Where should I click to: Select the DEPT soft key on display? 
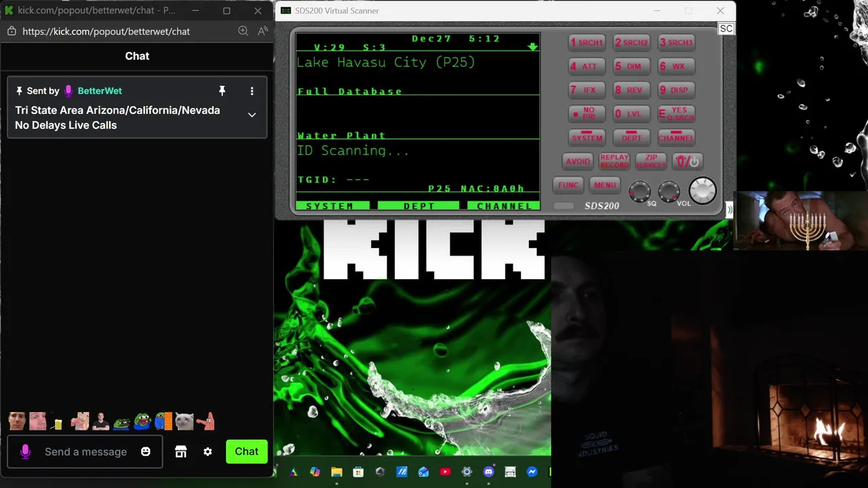[418, 205]
